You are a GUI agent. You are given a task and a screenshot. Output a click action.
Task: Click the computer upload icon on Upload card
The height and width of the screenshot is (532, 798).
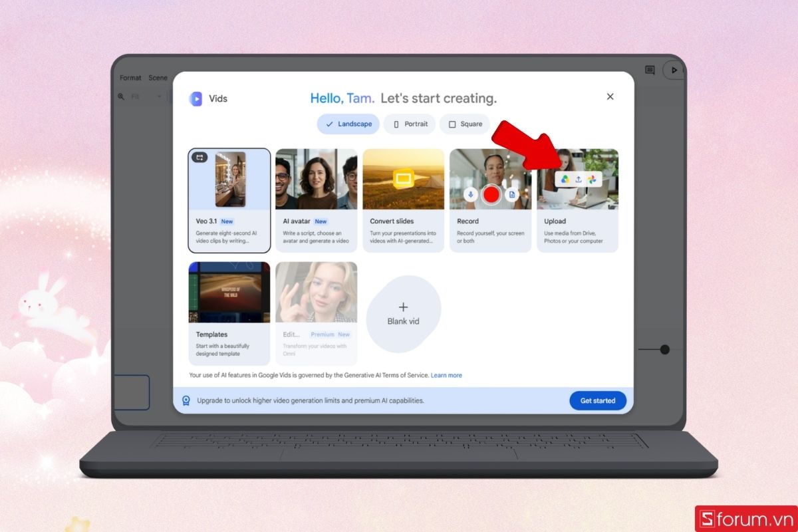pos(579,179)
